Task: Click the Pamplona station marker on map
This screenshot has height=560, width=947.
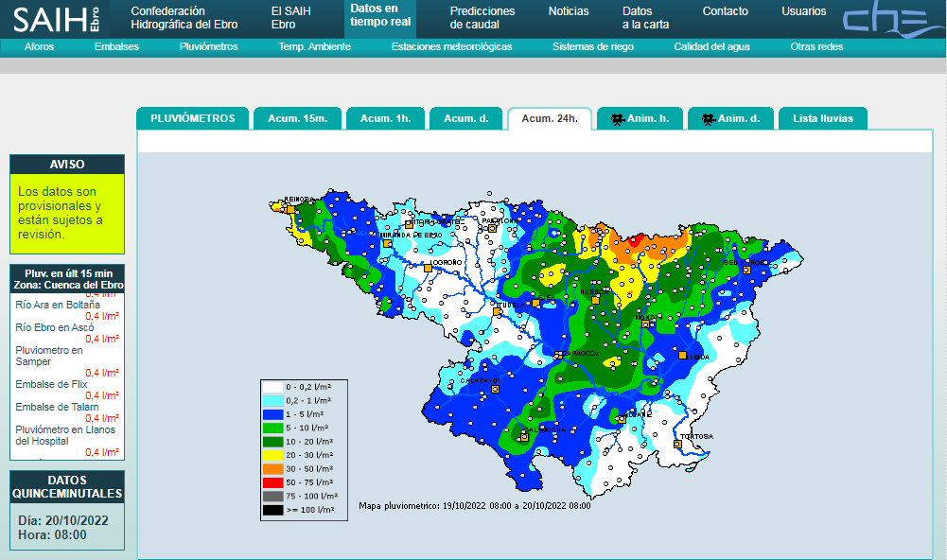Action: (492, 228)
